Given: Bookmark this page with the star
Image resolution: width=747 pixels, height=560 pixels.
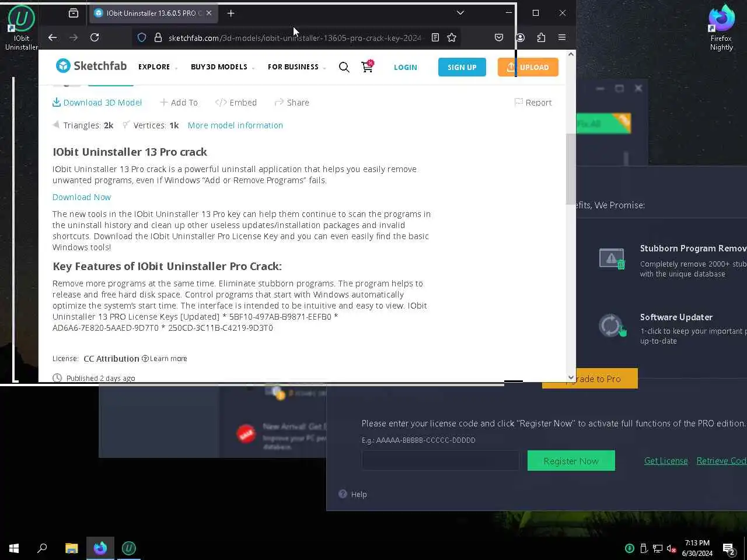Looking at the screenshot, I should (452, 37).
